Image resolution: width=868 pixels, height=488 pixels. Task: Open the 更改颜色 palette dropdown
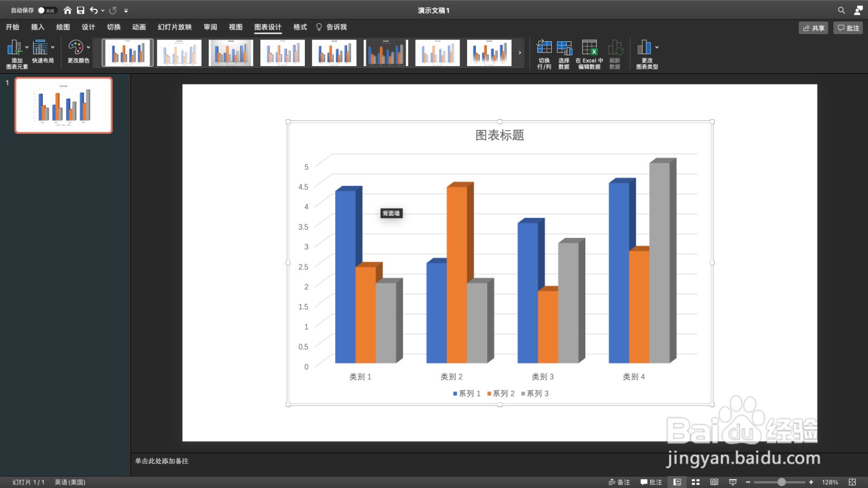(79, 52)
